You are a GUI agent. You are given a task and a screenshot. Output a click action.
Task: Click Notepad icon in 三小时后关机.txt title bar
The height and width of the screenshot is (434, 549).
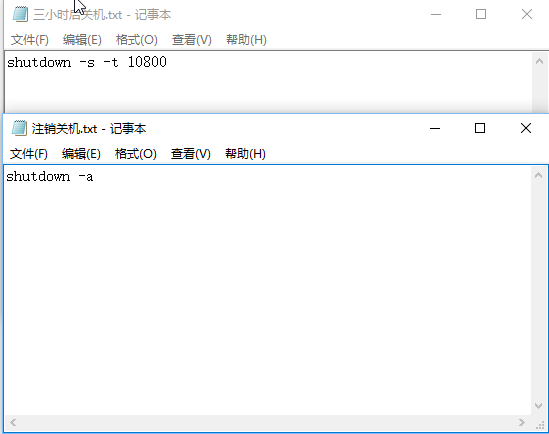tap(20, 14)
